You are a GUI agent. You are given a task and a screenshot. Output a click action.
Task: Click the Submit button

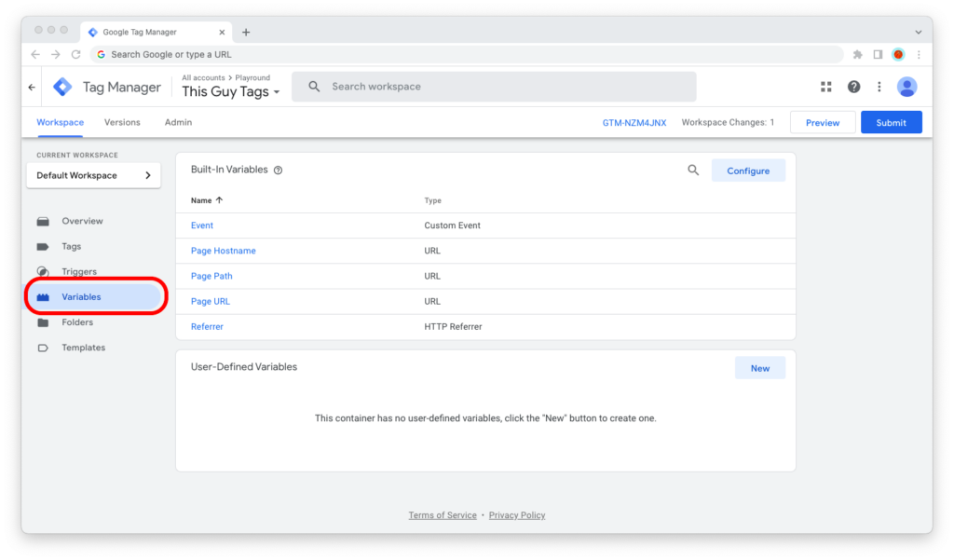[892, 122]
